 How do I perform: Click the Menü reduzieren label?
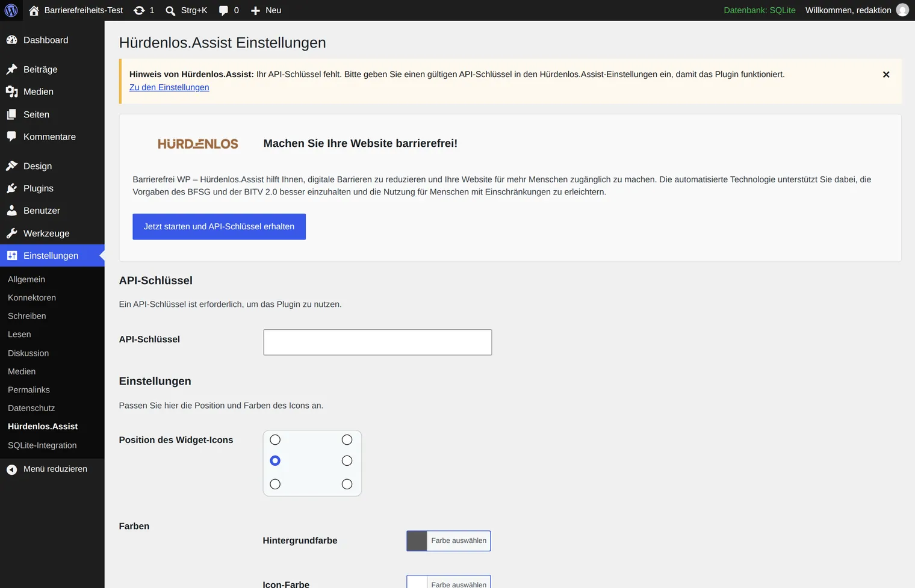coord(55,469)
